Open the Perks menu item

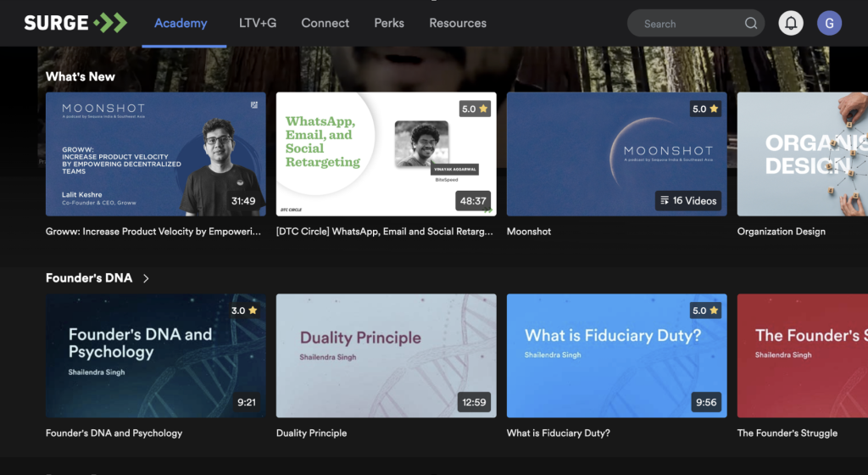pyautogui.click(x=389, y=23)
